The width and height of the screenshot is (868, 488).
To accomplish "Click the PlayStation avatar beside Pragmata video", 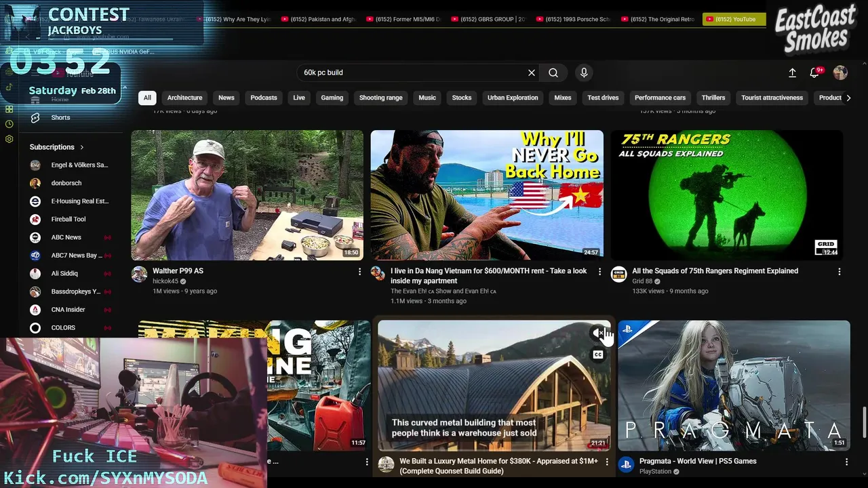I will (x=626, y=464).
